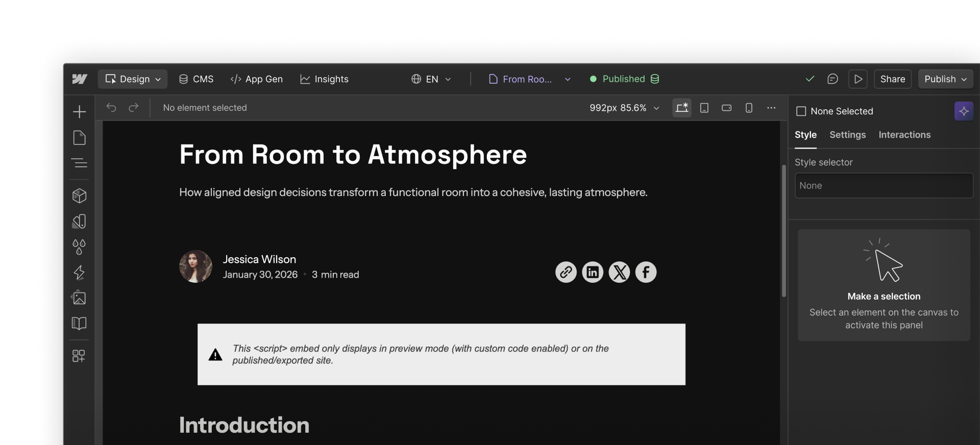Viewport: 980px width, 445px height.
Task: Open the Style selectors drops panel
Action: 79,247
